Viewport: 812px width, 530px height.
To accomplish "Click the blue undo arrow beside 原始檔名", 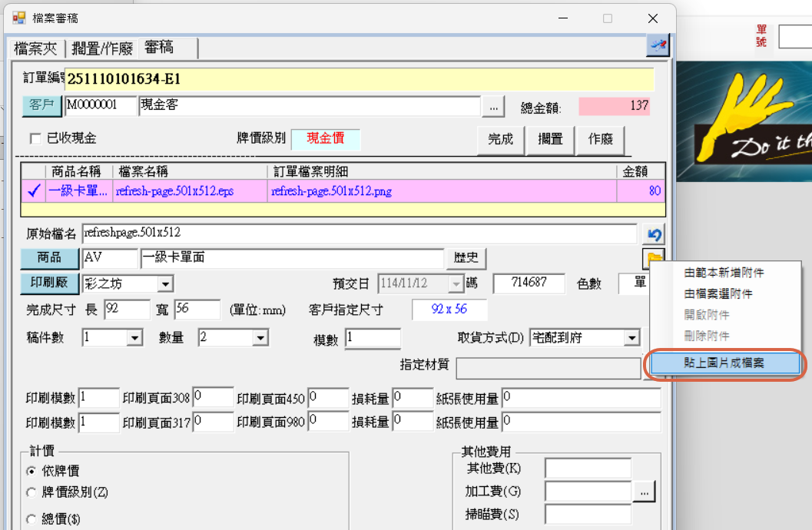I will point(655,234).
